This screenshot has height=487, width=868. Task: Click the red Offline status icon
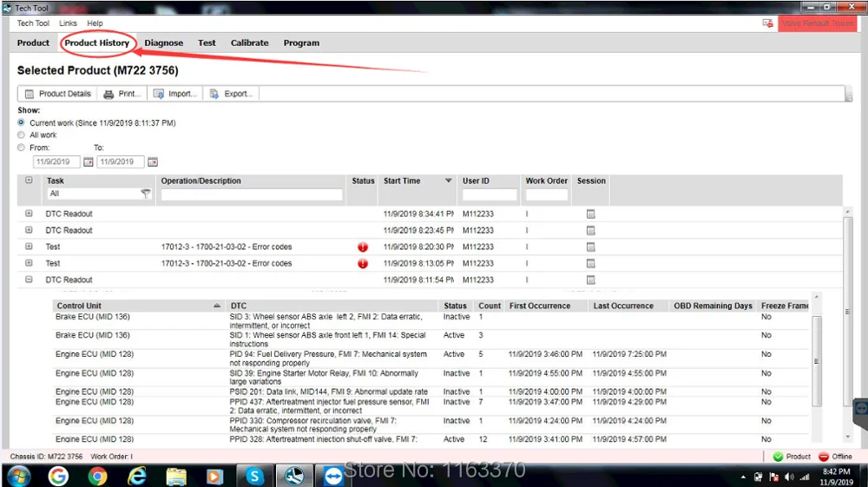coord(824,457)
